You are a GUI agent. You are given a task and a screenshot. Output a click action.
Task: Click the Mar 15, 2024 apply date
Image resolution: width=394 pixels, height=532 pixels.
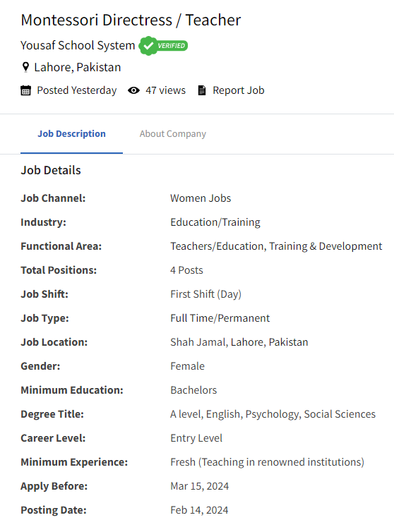coord(199,486)
